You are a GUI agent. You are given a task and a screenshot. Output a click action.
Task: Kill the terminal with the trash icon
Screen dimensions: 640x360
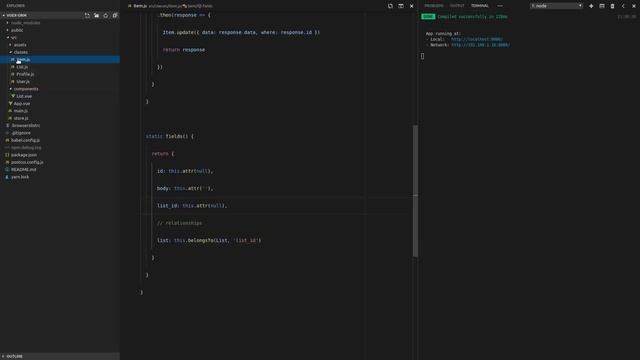pos(612,6)
